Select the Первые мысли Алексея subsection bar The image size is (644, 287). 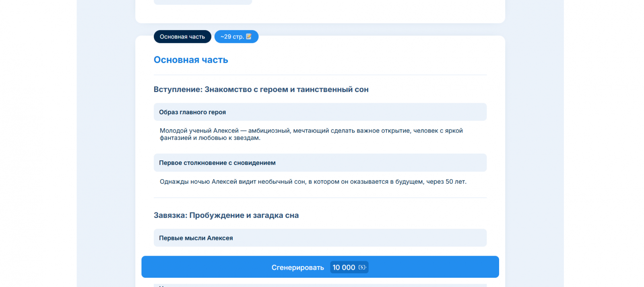pos(320,238)
